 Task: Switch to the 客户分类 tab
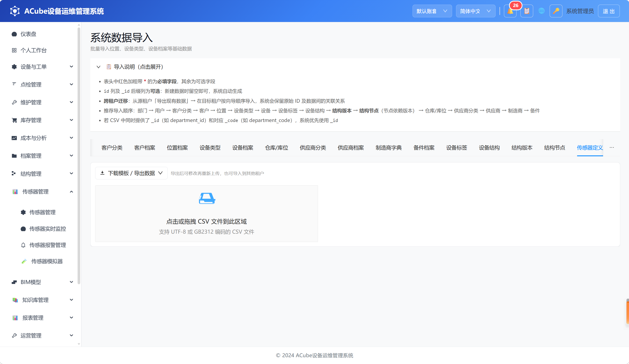(x=112, y=147)
